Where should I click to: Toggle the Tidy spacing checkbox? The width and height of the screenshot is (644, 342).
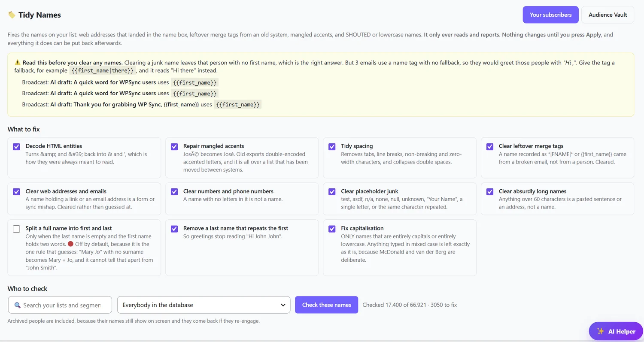[x=332, y=147]
